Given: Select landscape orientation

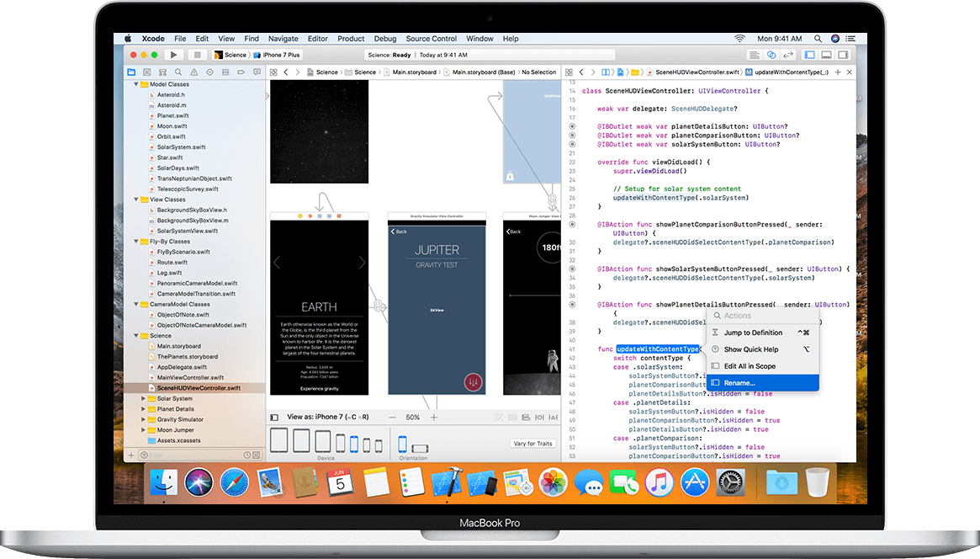Looking at the screenshot, I should tap(420, 449).
